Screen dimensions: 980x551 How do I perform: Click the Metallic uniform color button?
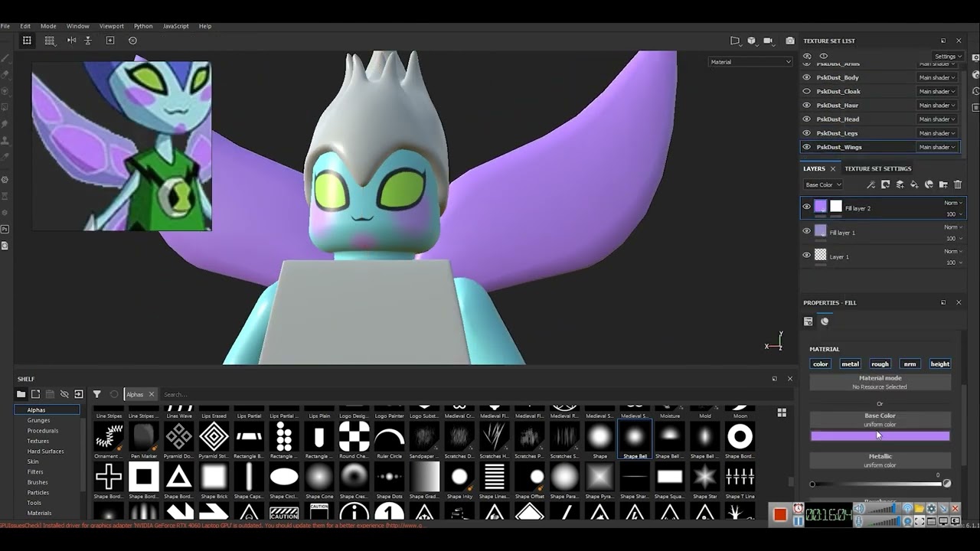pyautogui.click(x=880, y=460)
